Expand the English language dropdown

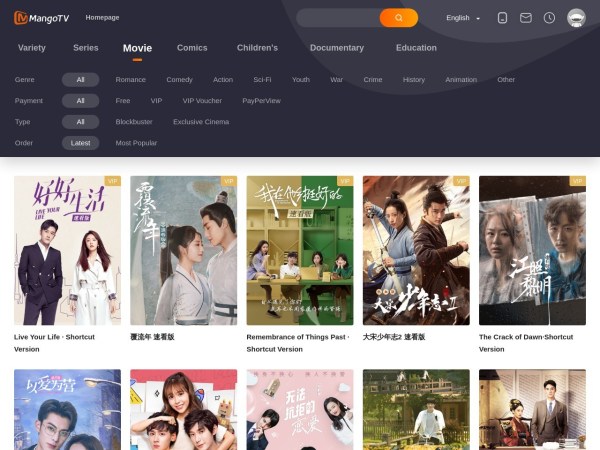(462, 18)
